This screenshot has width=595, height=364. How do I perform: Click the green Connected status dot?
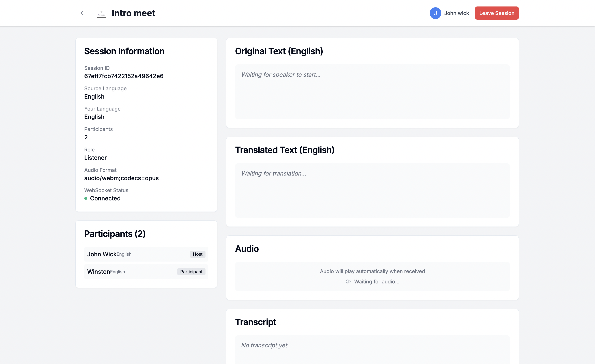coord(86,198)
